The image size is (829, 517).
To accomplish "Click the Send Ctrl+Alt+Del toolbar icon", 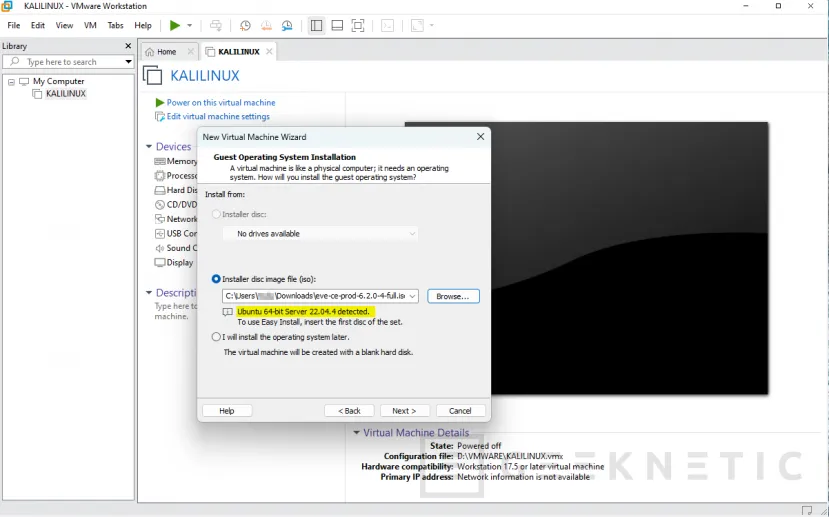I will [216, 25].
